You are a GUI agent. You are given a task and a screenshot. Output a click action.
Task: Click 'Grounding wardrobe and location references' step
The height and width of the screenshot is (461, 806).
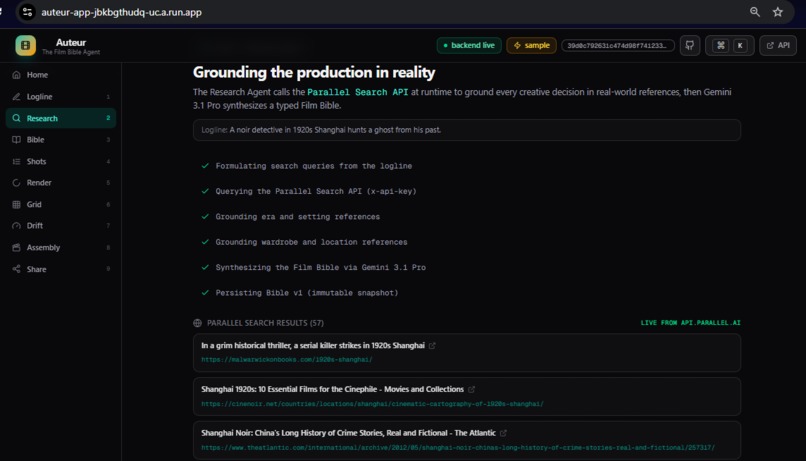(x=311, y=242)
